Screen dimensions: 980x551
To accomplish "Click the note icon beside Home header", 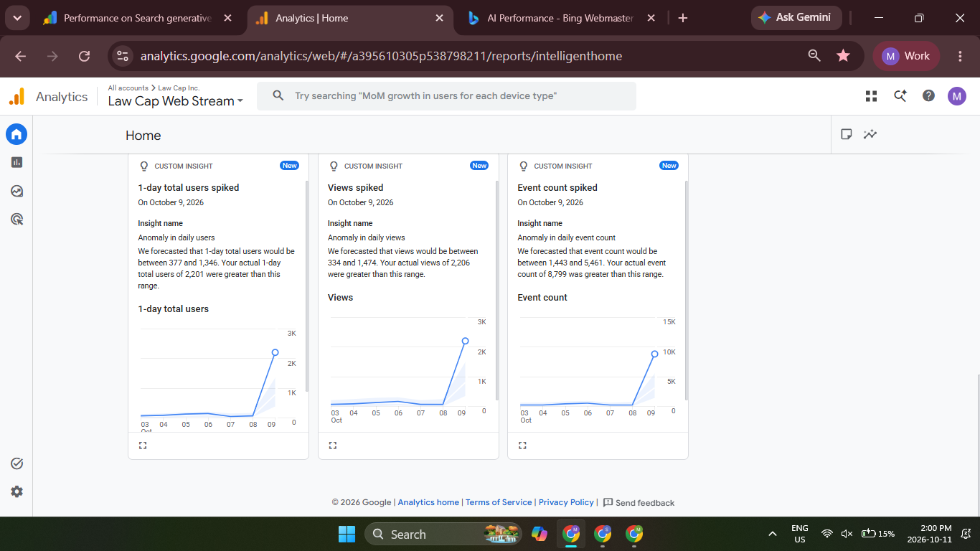I will pyautogui.click(x=847, y=134).
